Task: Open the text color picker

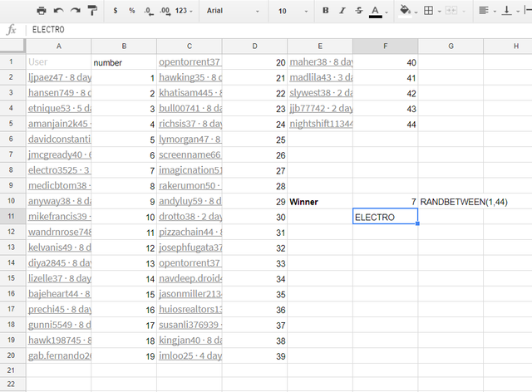Action: 375,11
